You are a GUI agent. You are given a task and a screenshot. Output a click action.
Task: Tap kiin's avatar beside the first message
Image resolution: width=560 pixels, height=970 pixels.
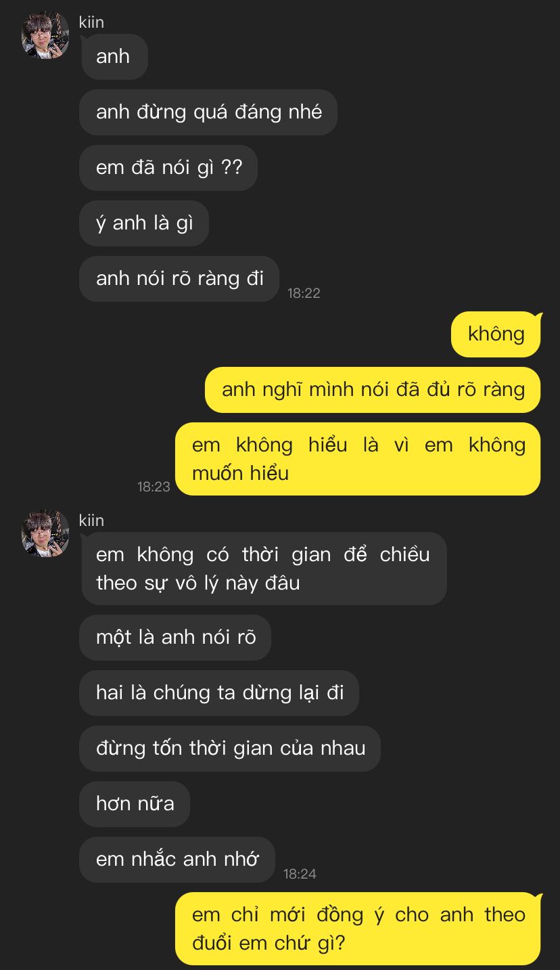(x=45, y=35)
